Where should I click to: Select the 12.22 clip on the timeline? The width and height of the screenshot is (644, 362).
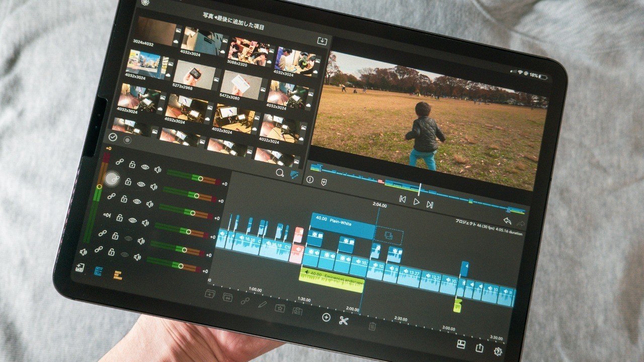(431, 281)
